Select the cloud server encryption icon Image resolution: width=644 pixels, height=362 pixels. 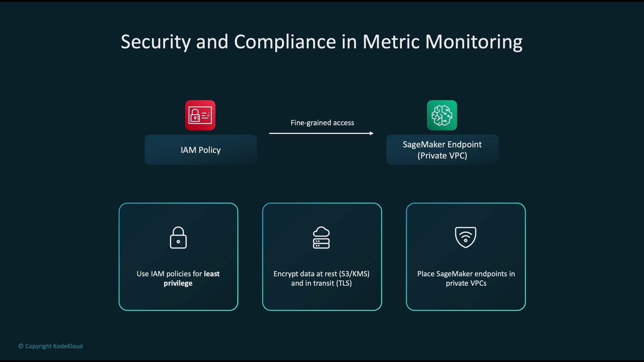coord(321,238)
